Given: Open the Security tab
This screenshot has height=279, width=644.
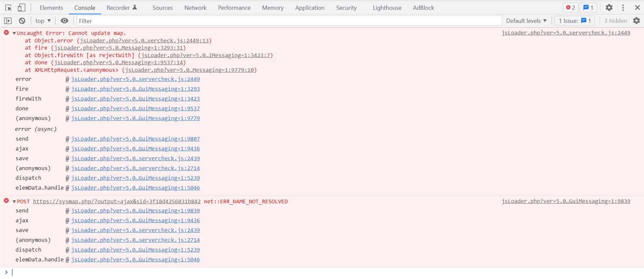Looking at the screenshot, I should coord(346,8).
